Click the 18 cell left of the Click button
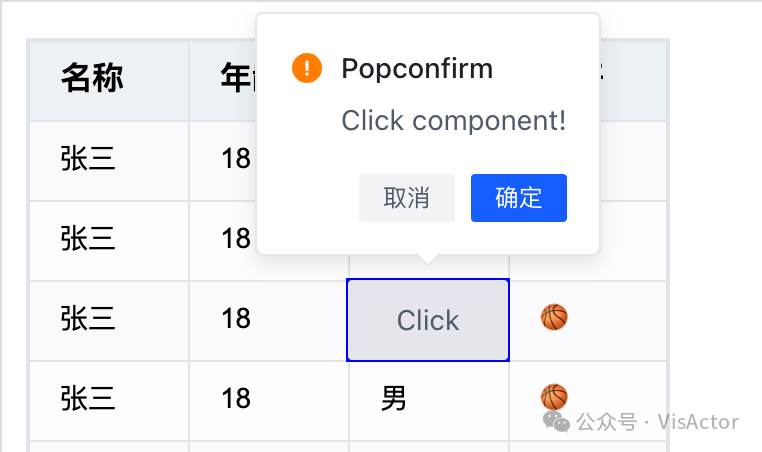 236,319
